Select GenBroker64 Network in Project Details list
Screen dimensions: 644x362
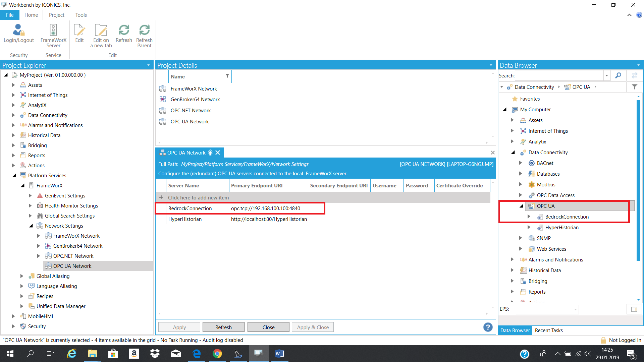[x=195, y=100]
